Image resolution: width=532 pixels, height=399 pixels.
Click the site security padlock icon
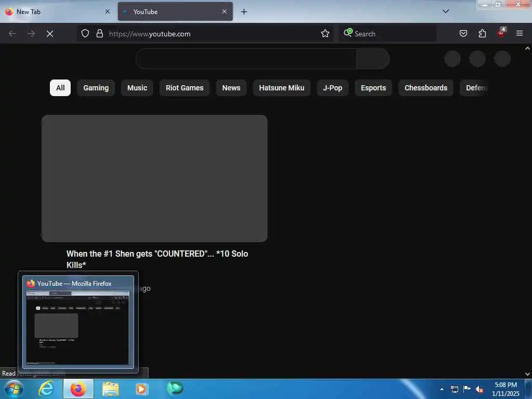[x=99, y=33]
